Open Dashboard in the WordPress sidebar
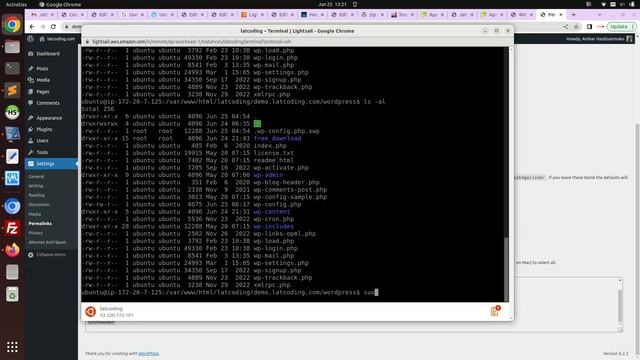The width and height of the screenshot is (640, 360). (x=48, y=54)
